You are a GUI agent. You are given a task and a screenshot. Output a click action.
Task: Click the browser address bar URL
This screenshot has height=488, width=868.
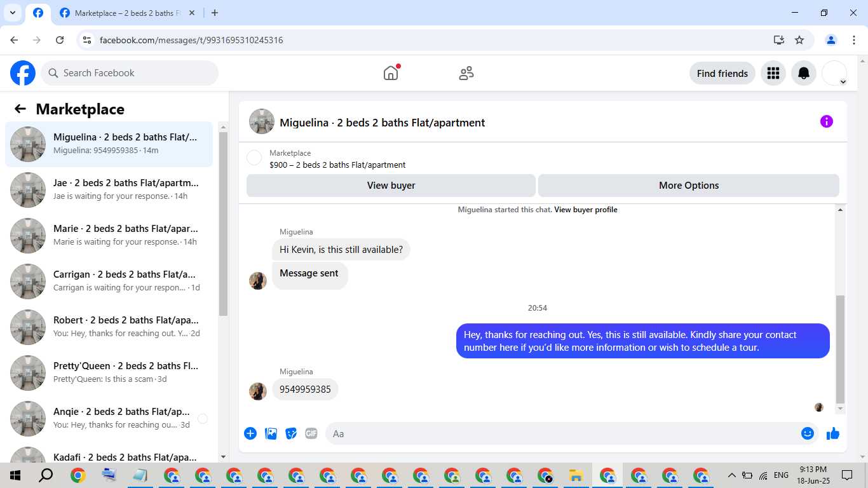[x=191, y=40]
